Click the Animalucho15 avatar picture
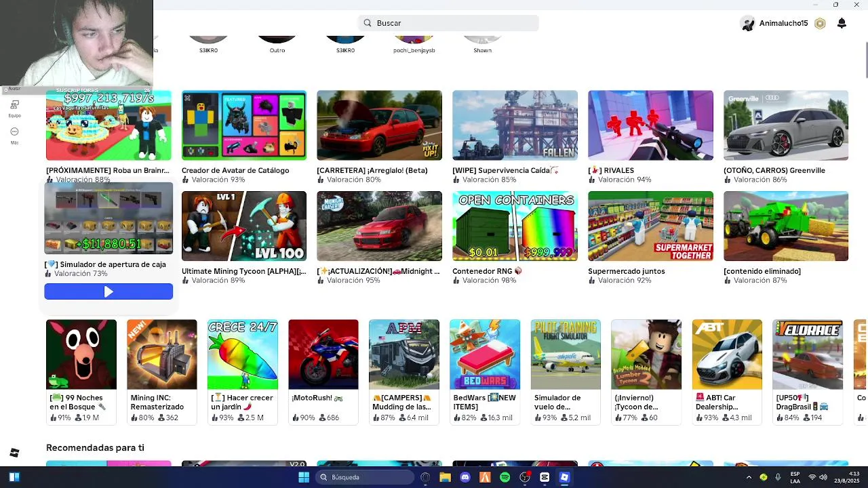Viewport: 868px width, 488px height. (748, 23)
